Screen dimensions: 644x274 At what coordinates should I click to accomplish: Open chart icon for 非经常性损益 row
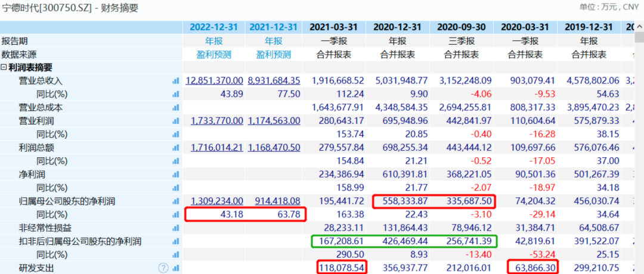tap(176, 228)
